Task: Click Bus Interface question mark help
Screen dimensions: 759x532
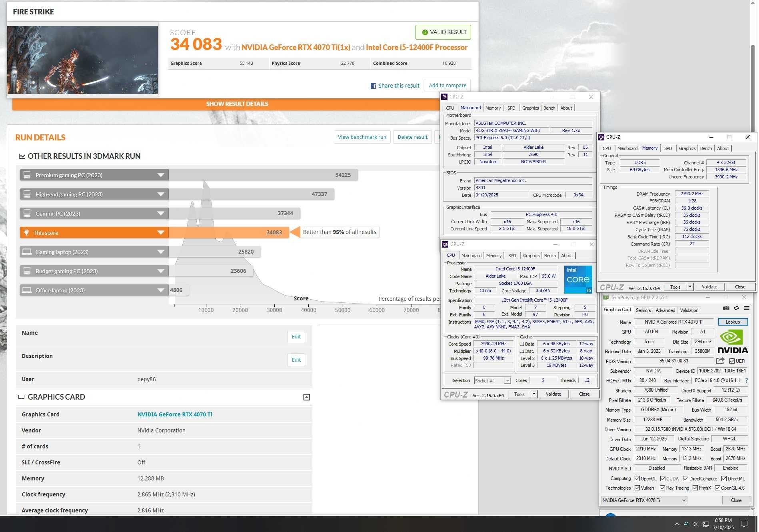Action: pos(747,380)
